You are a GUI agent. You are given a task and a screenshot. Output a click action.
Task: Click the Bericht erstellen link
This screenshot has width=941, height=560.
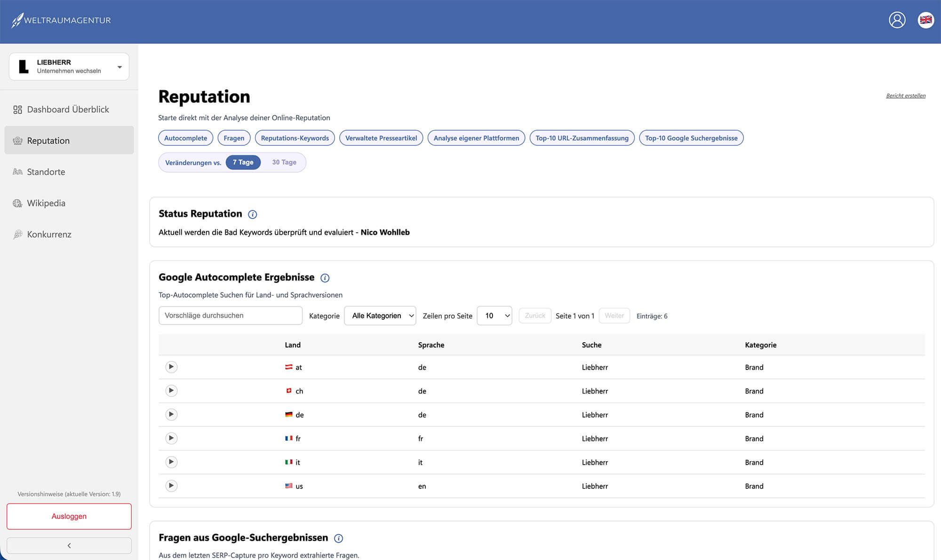906,96
